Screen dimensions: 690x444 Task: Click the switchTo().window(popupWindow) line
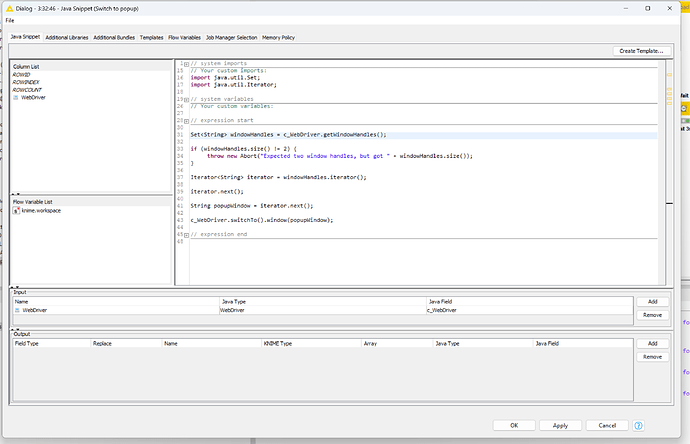coord(262,220)
